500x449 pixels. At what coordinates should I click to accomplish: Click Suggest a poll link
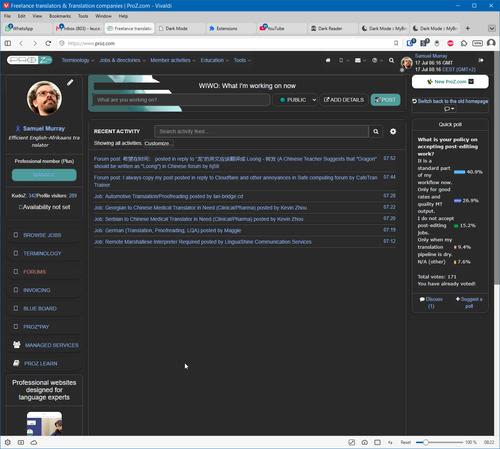click(x=469, y=302)
